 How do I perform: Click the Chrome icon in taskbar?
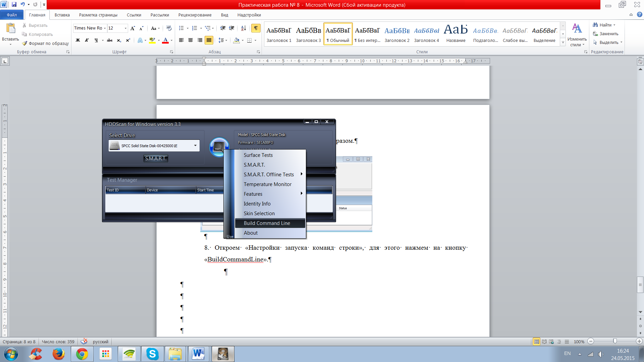tap(82, 354)
